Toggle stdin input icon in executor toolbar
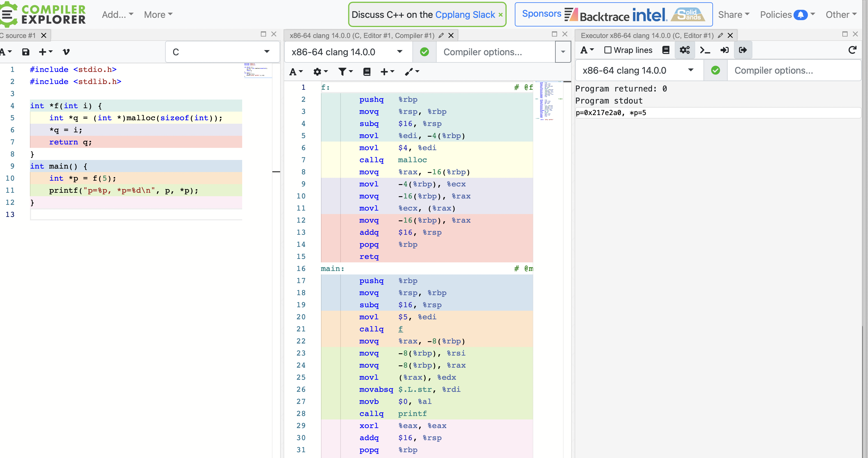The image size is (868, 458). (x=724, y=50)
